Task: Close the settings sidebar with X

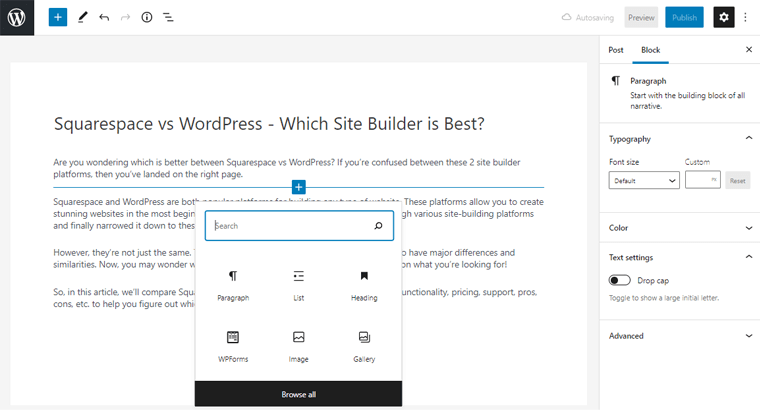Action: 749,49
